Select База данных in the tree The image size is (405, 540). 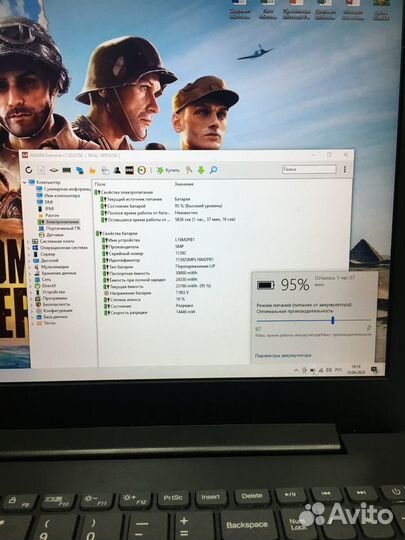point(52,317)
